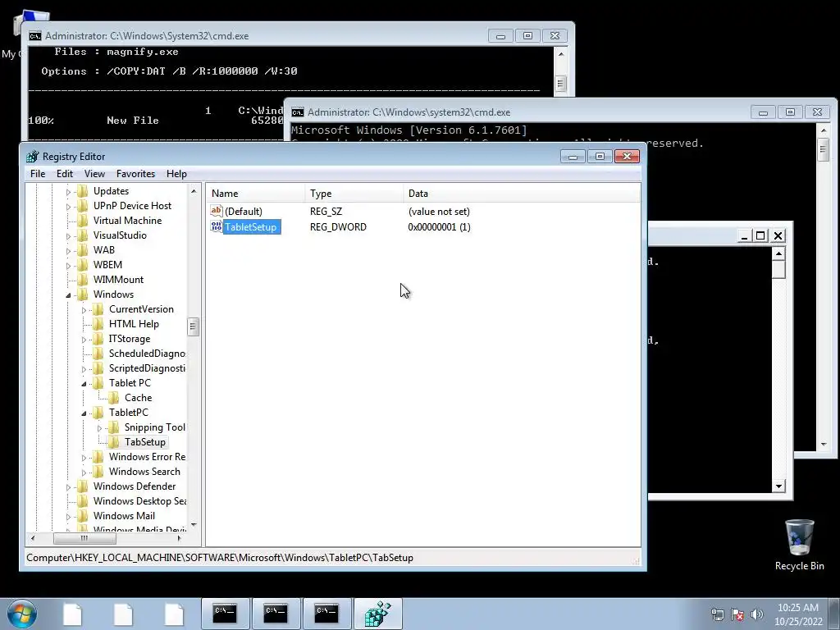
Task: Click the Windows Defender folder icon
Action: click(83, 486)
